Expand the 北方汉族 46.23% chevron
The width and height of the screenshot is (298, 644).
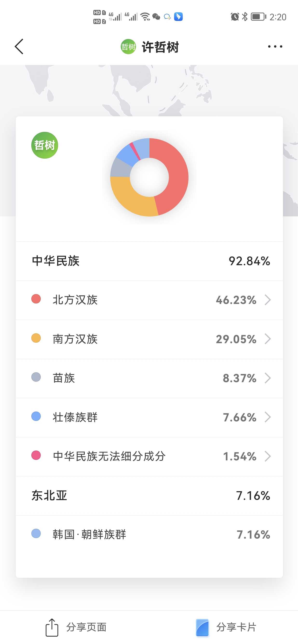point(268,300)
